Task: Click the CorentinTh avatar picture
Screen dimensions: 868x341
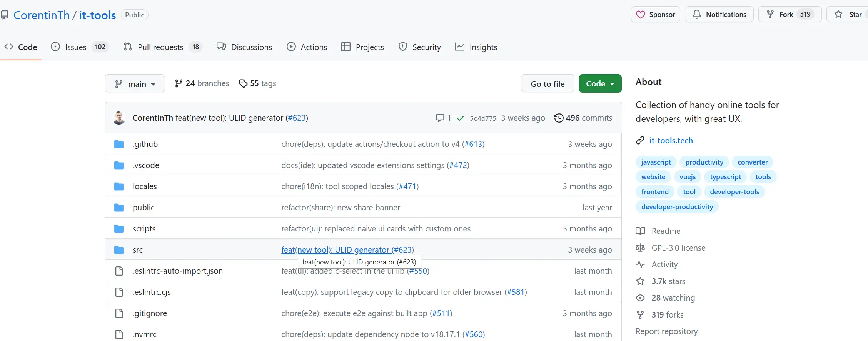Action: tap(119, 118)
